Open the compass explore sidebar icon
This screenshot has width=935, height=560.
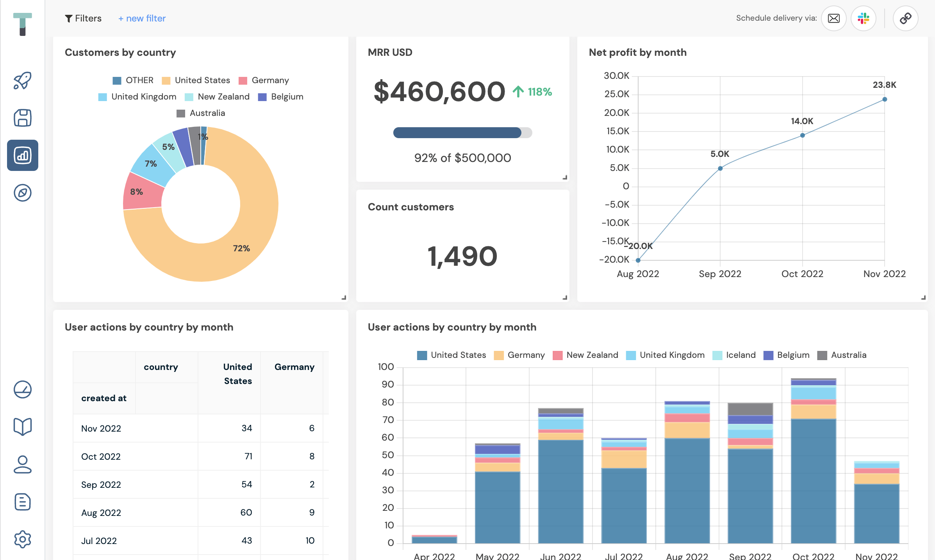point(22,193)
